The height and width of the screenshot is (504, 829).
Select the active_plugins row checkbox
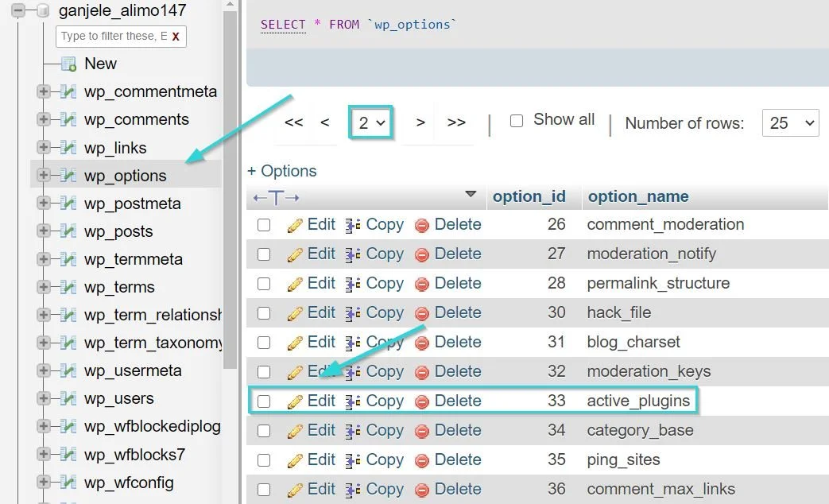coord(264,401)
